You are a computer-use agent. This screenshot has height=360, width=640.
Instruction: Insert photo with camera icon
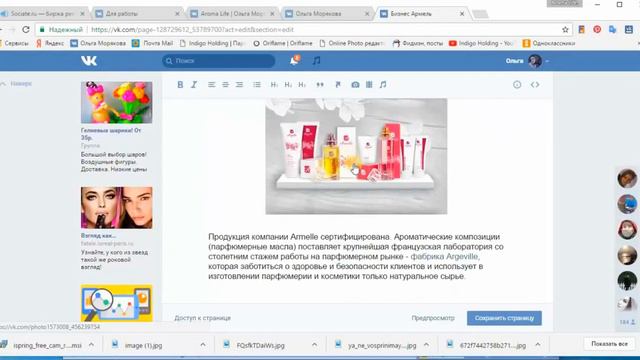pyautogui.click(x=355, y=84)
